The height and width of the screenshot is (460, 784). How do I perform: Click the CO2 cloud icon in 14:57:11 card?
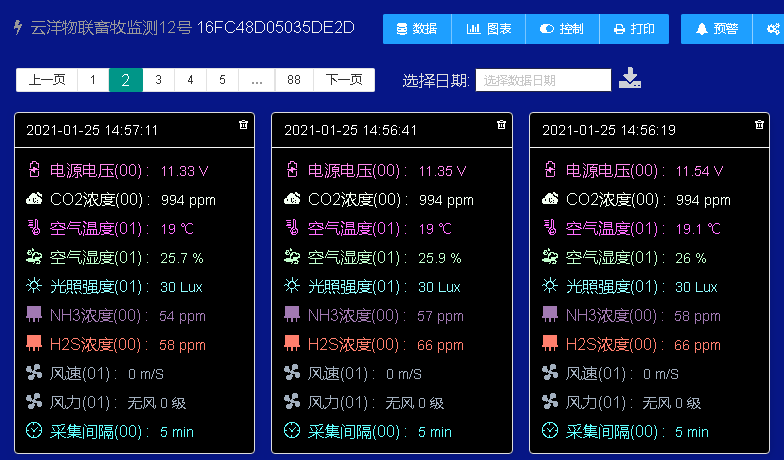tap(35, 200)
